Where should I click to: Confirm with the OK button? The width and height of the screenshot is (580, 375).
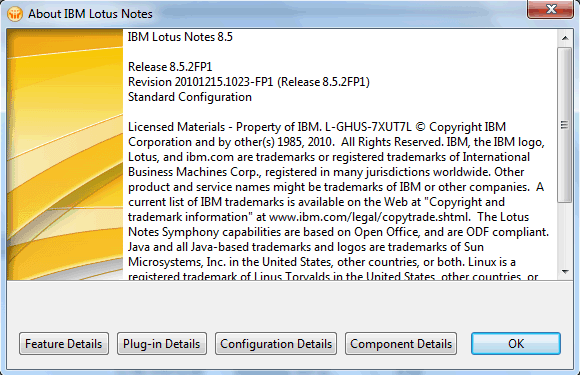point(516,344)
